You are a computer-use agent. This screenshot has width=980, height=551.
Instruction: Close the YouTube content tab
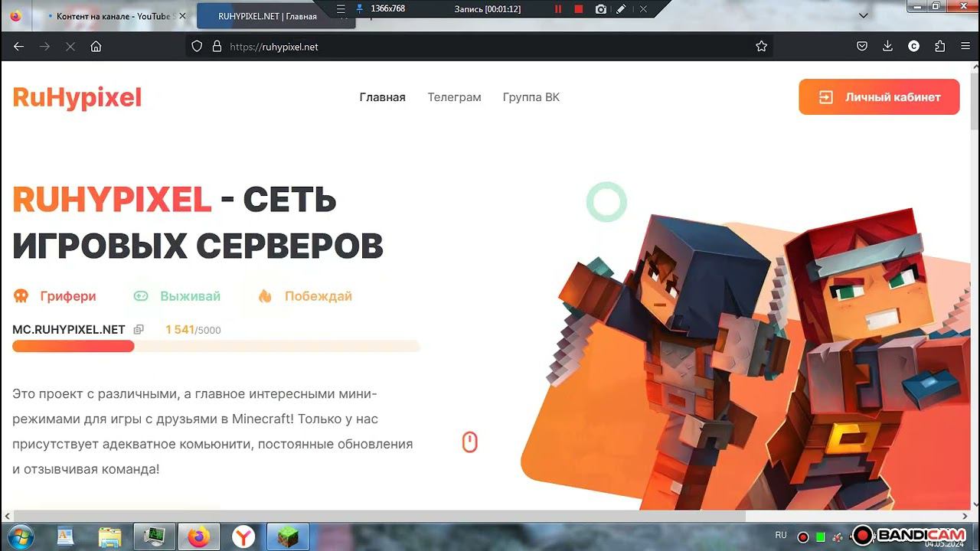182,16
